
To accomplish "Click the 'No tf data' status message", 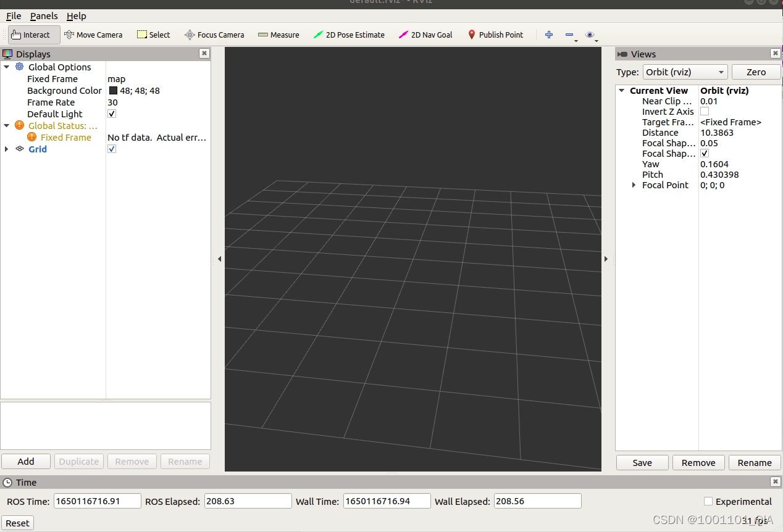I will point(157,137).
